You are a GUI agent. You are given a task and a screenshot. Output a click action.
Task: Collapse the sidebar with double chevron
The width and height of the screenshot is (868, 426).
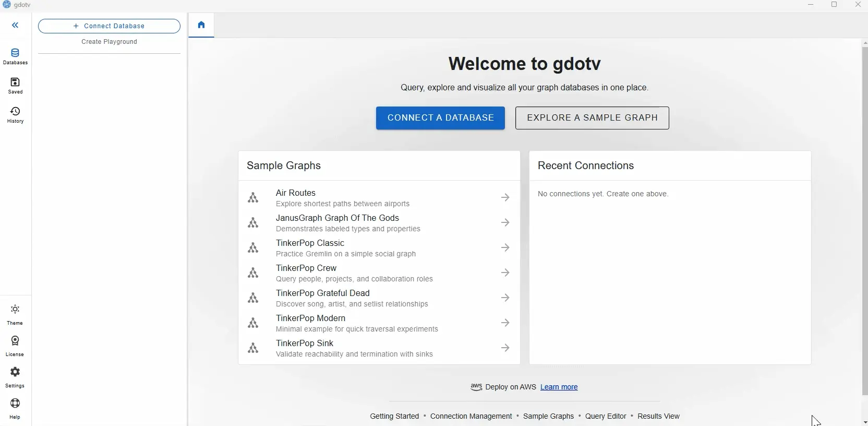click(15, 25)
